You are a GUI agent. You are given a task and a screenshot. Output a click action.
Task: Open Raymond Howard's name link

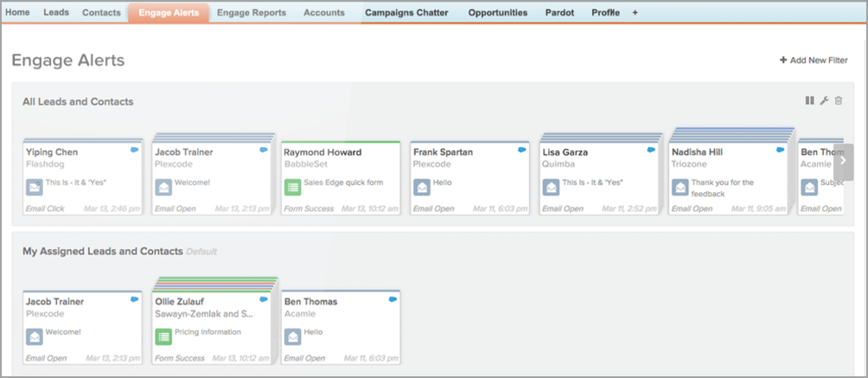pos(322,152)
